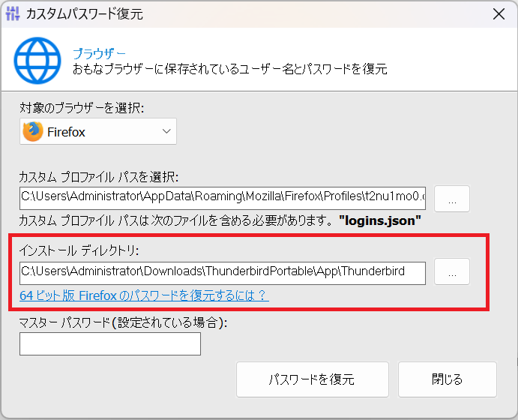Click the Firefox logo icon in the dropdown
518x420 pixels.
33,131
